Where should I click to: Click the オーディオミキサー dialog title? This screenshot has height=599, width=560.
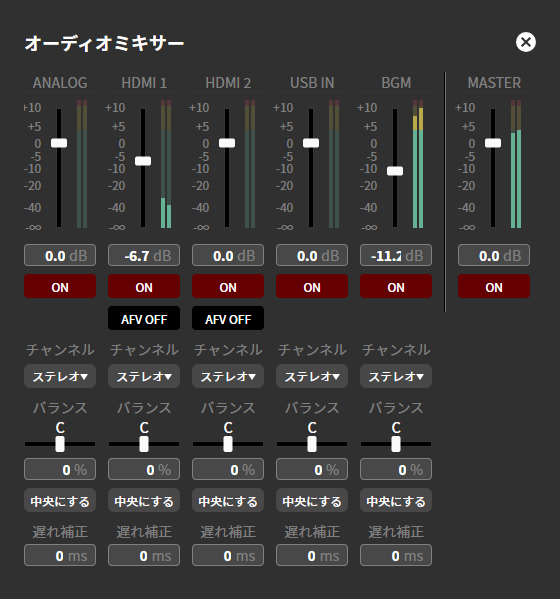click(104, 43)
